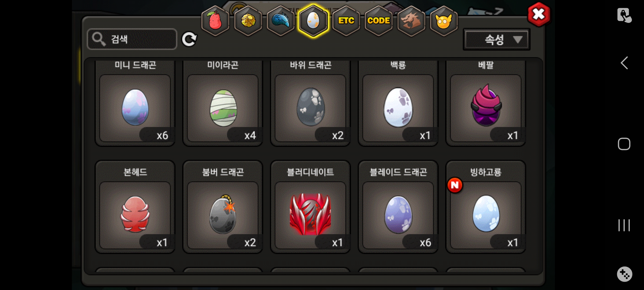The image size is (644, 290).
Task: Click the 검색 search field
Action: [x=132, y=39]
